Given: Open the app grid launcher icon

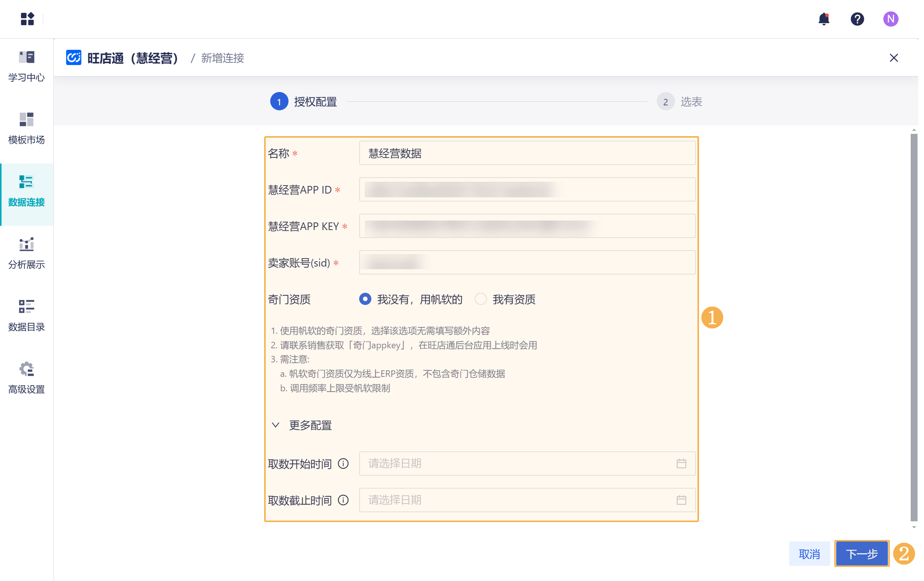Looking at the screenshot, I should point(27,19).
